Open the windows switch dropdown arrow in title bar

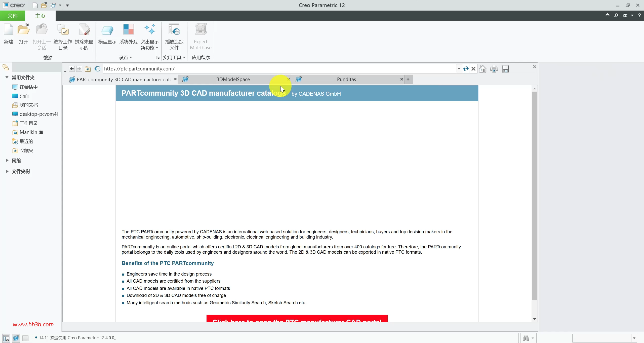point(60,5)
